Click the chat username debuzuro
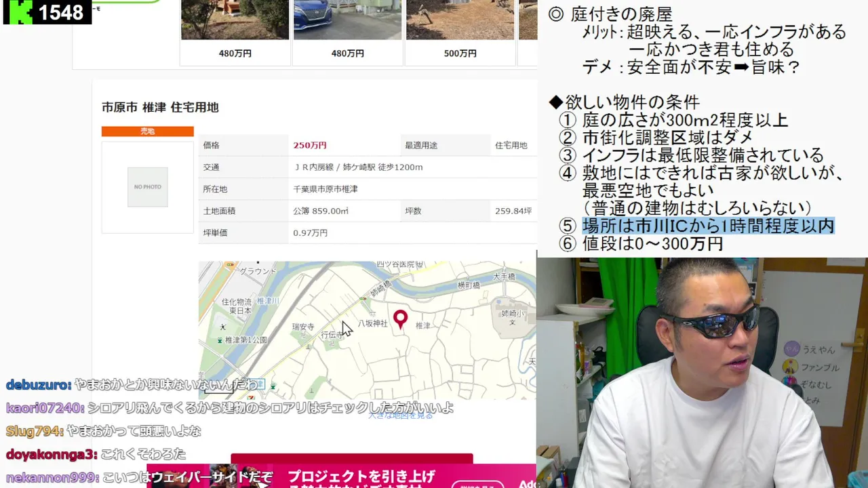The height and width of the screenshot is (488, 868). point(39,384)
